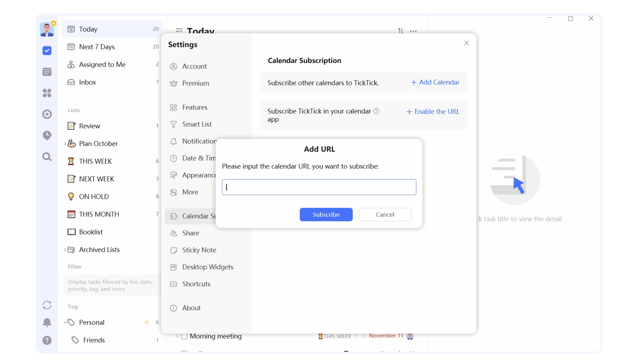Check the Morning meeting task checkbox

(x=184, y=336)
